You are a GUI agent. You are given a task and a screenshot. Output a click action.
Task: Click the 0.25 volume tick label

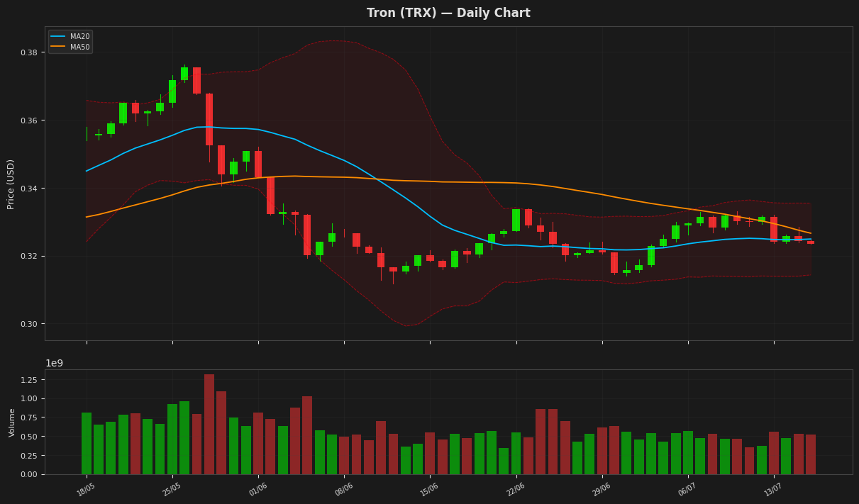pyautogui.click(x=29, y=456)
